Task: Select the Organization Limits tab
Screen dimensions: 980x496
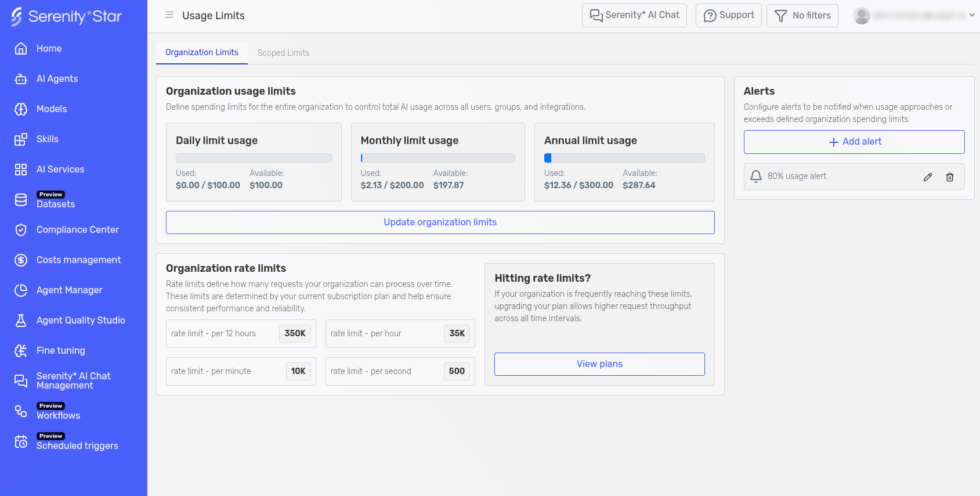Action: click(201, 52)
